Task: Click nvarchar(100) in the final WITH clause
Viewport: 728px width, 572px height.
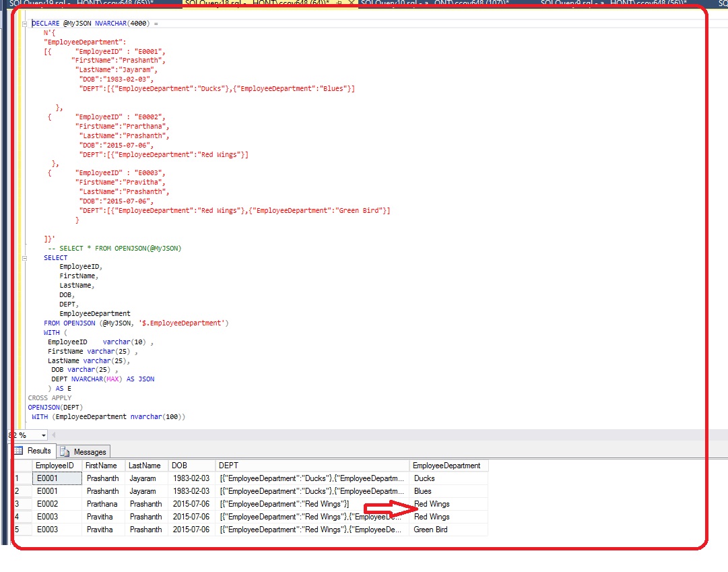Action: [x=158, y=417]
